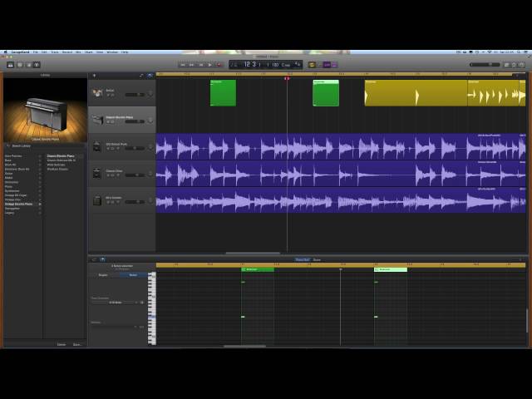This screenshot has height=399, width=532.
Task: Toggle Catch Playhead in tracks header
Action: [150, 76]
